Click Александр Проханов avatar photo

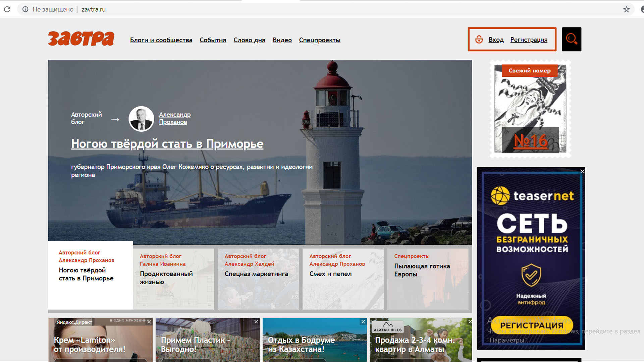[141, 119]
